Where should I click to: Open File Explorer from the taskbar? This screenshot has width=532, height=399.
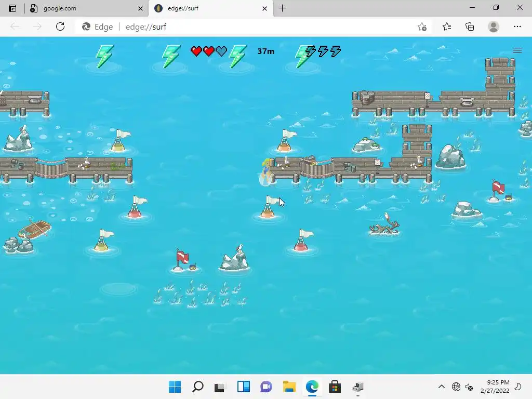289,387
